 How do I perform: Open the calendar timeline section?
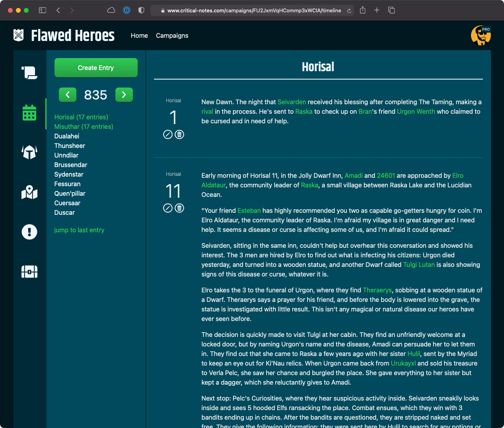[29, 113]
